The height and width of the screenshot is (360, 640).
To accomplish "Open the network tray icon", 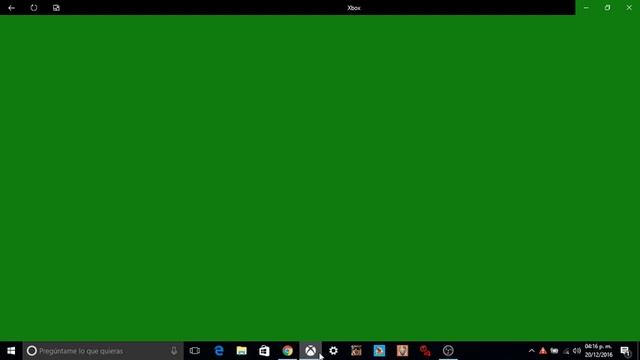I will click(x=566, y=351).
